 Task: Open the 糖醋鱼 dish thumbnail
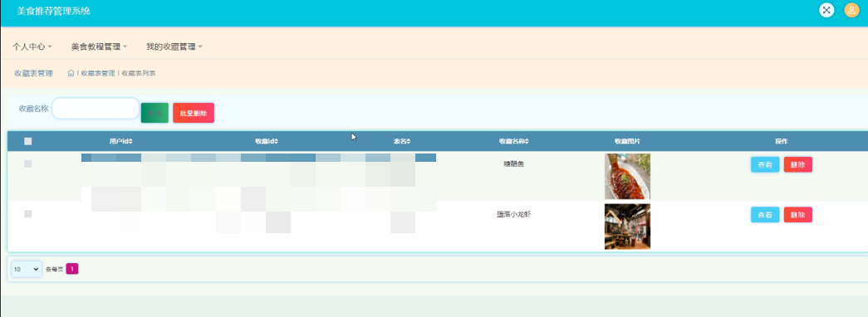point(627,177)
